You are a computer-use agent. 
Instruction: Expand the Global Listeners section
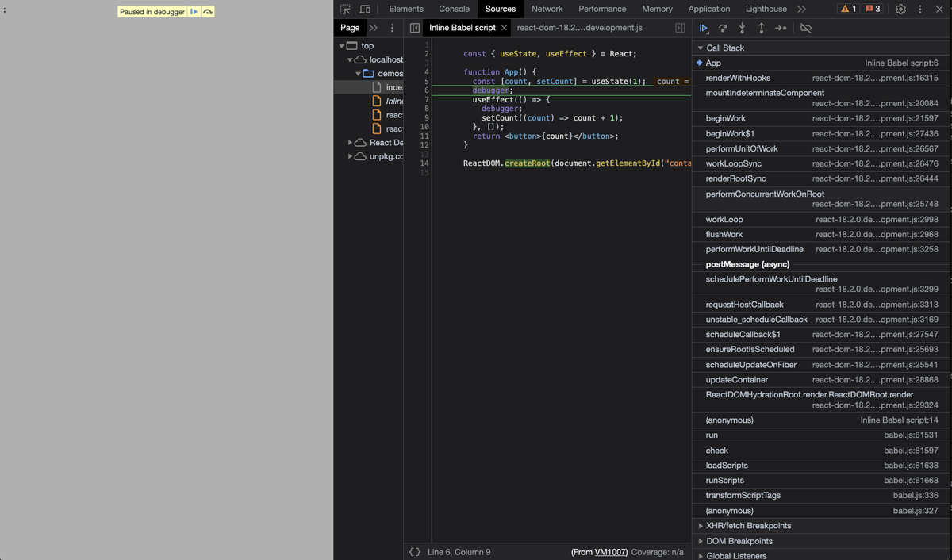tap(701, 556)
